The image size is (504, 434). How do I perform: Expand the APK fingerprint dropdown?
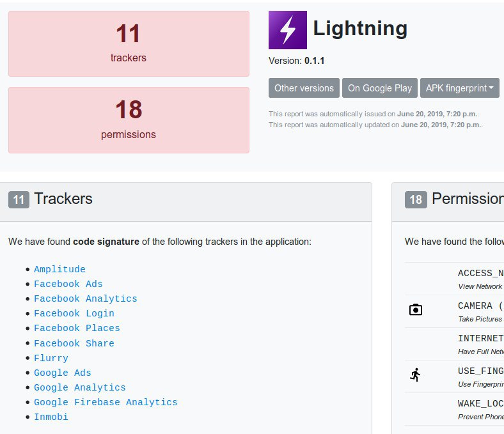(460, 88)
